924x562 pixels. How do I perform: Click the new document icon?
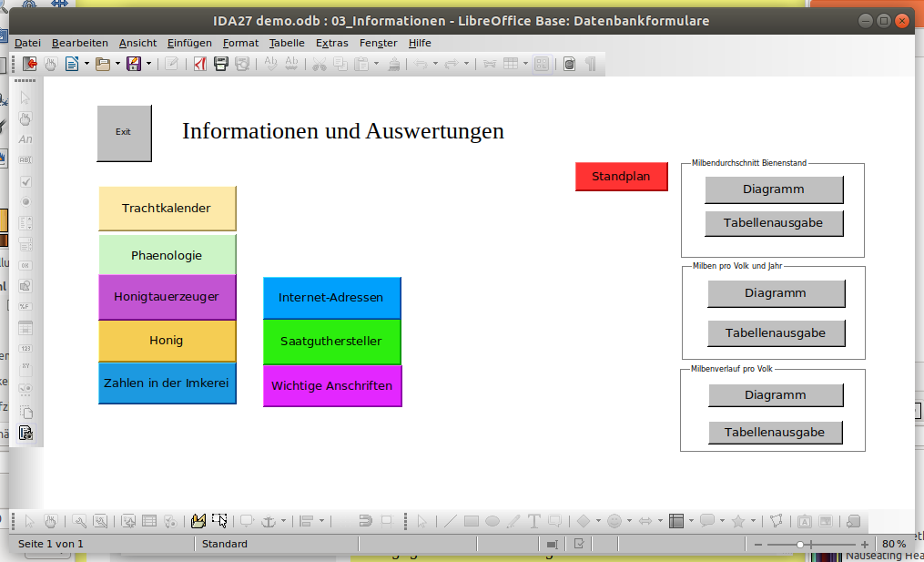[72, 64]
